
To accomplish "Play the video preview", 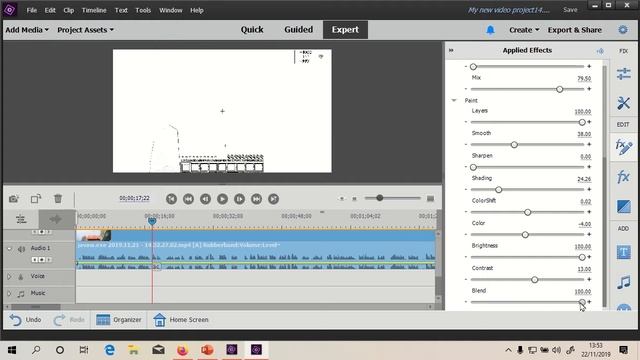I will point(222,199).
